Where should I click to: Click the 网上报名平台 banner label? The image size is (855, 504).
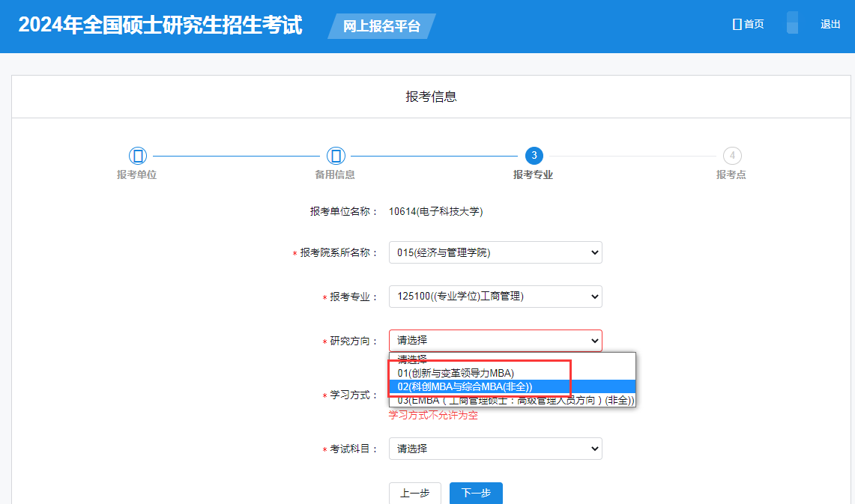click(x=381, y=26)
